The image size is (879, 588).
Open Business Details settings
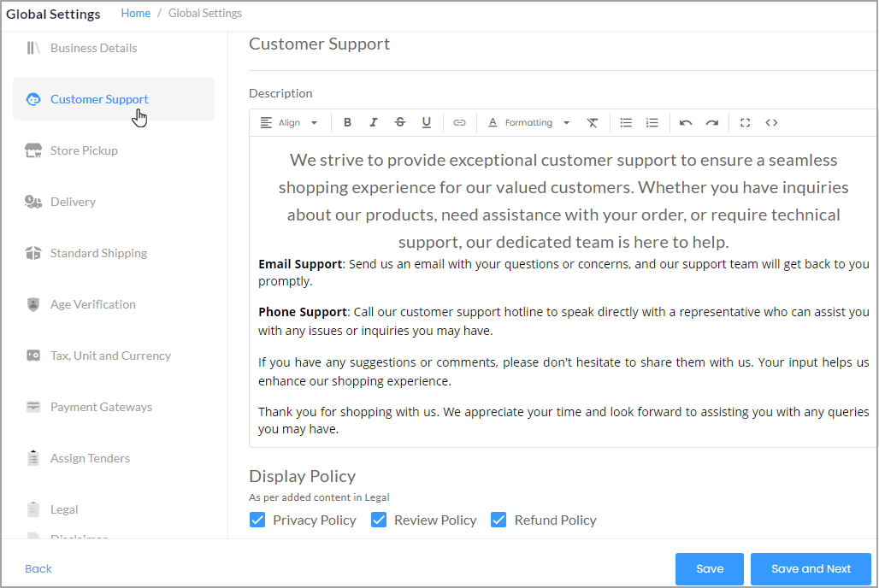93,48
